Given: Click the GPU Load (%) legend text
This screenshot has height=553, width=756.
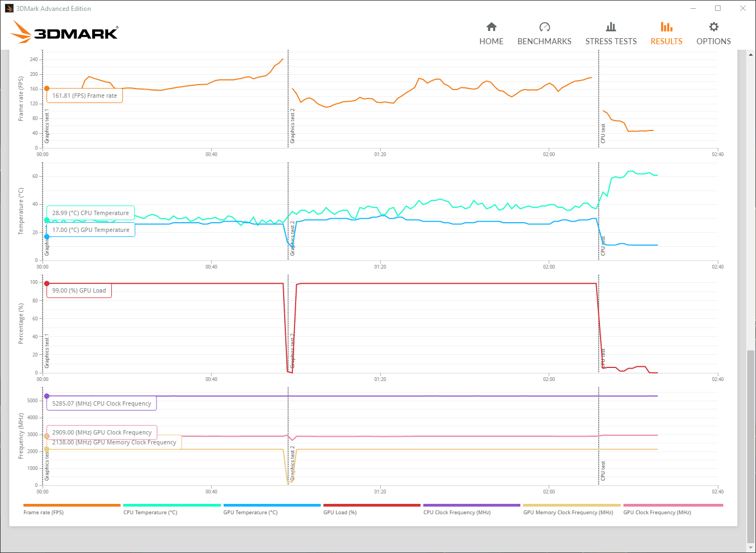Looking at the screenshot, I should tap(340, 513).
